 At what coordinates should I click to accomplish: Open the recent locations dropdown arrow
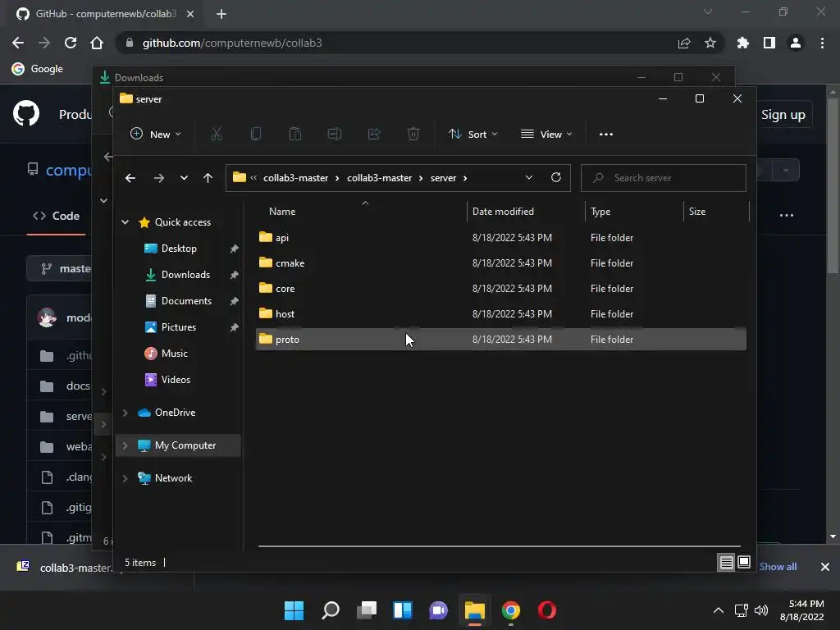pos(184,178)
